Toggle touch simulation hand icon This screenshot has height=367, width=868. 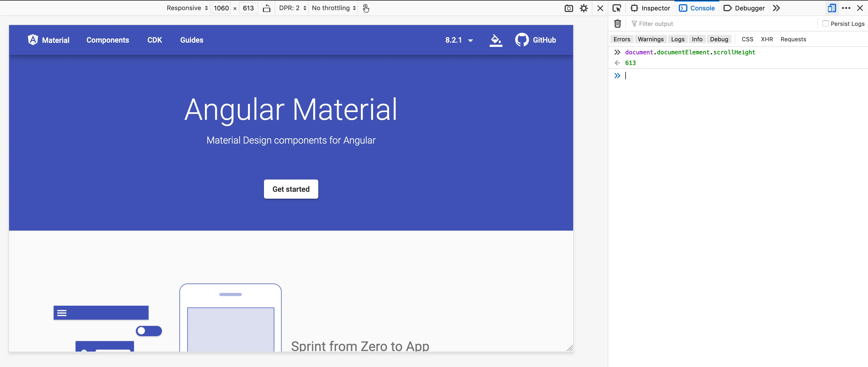coord(366,9)
